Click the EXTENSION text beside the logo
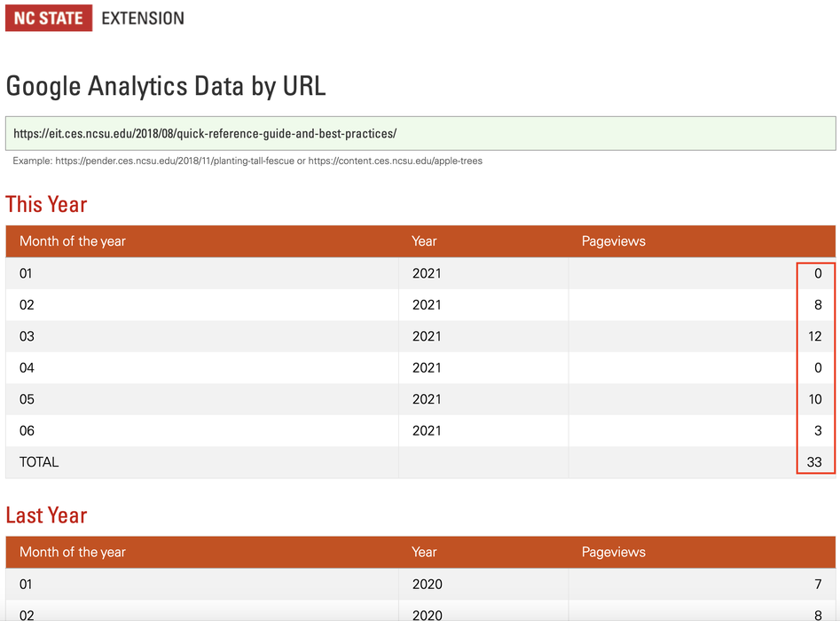Image resolution: width=840 pixels, height=621 pixels. click(143, 18)
